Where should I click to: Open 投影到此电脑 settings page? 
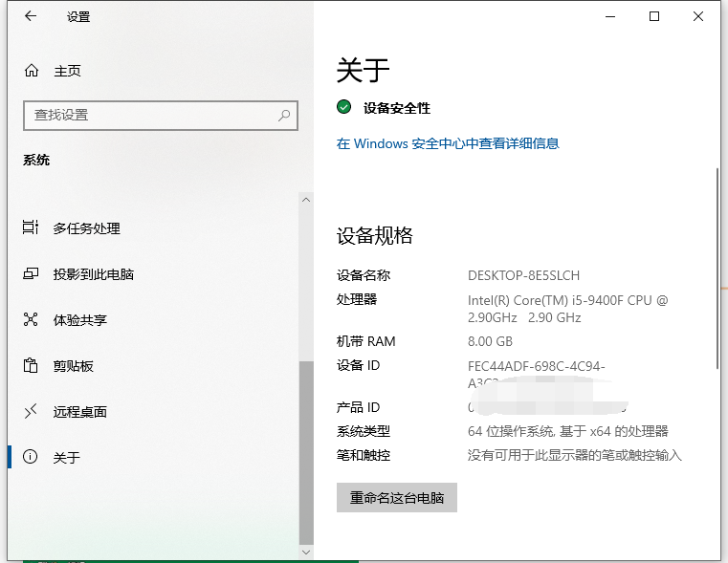tap(93, 274)
